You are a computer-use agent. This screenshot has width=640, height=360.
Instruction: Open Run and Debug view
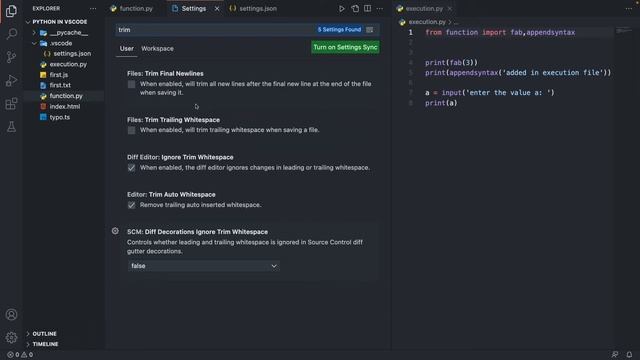click(x=11, y=80)
